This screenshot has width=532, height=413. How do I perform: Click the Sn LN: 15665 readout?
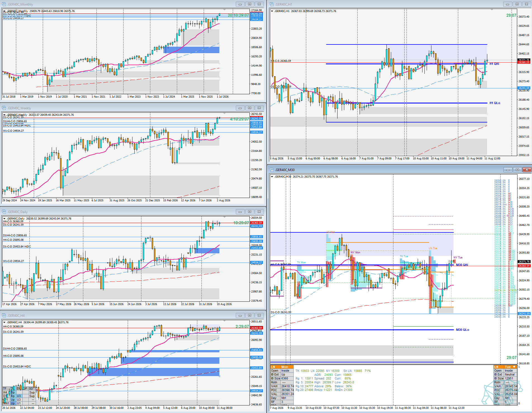[x=353, y=371]
